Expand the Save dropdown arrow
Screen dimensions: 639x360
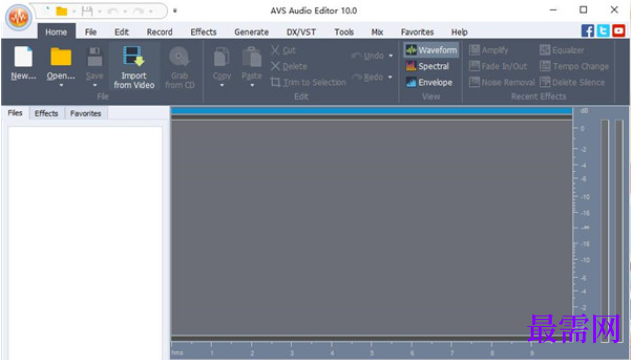click(95, 85)
